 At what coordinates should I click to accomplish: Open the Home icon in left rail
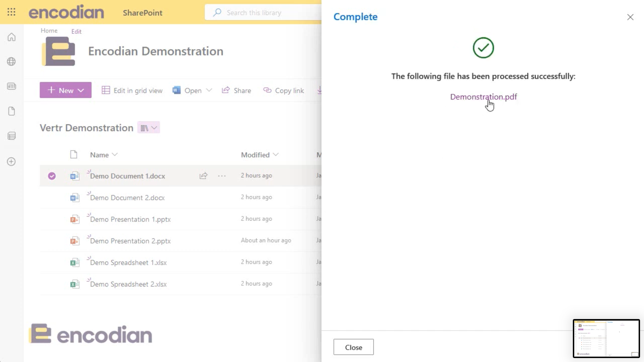(x=11, y=37)
